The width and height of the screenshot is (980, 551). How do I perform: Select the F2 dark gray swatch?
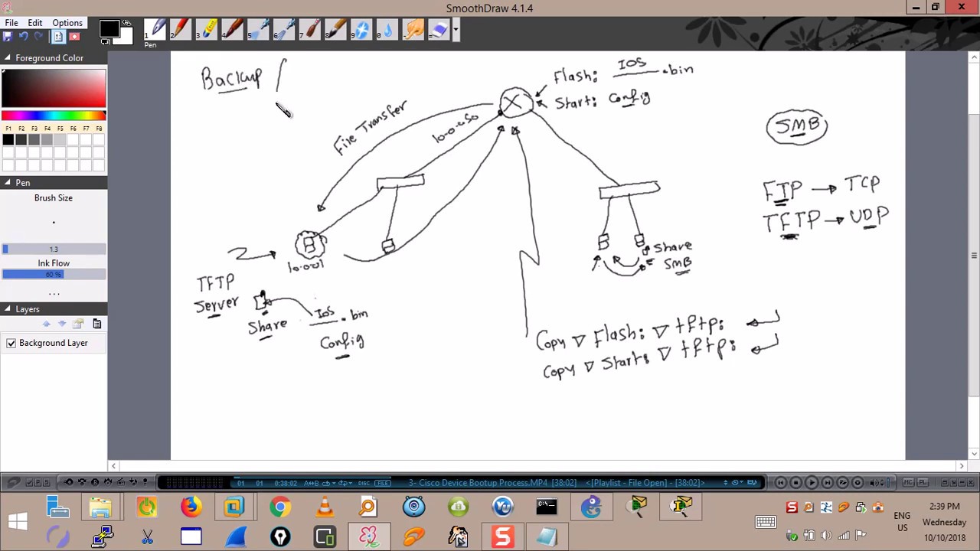click(x=21, y=139)
